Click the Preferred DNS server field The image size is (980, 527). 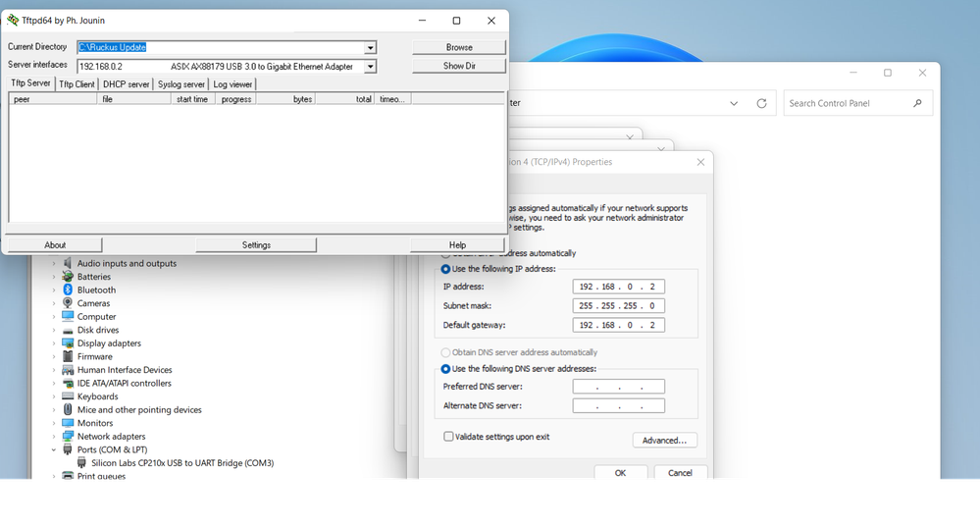click(618, 387)
